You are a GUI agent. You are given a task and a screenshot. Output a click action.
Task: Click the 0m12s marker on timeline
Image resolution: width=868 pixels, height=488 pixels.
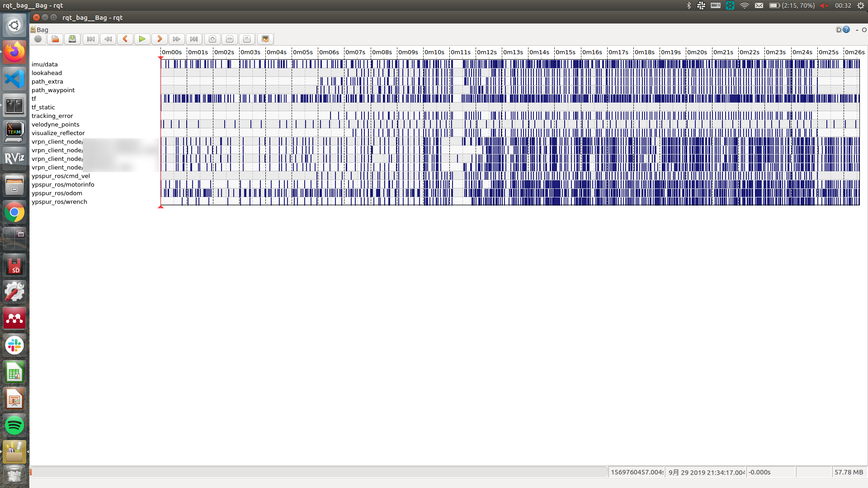(x=486, y=52)
